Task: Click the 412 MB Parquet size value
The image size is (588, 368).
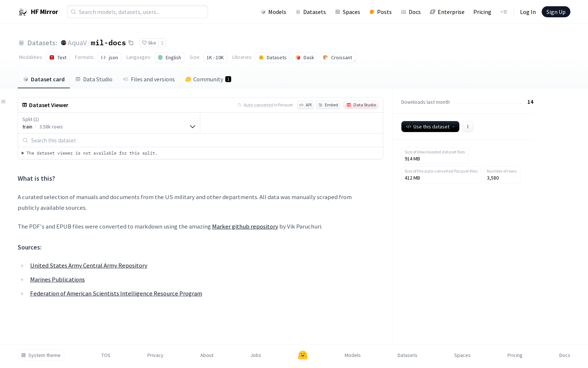Action: pos(412,178)
